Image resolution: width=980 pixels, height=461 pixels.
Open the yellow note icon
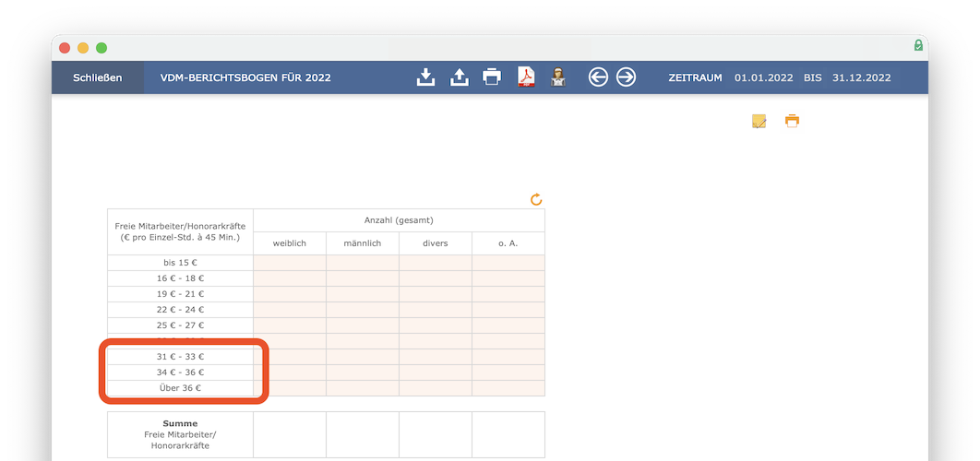coord(759,121)
